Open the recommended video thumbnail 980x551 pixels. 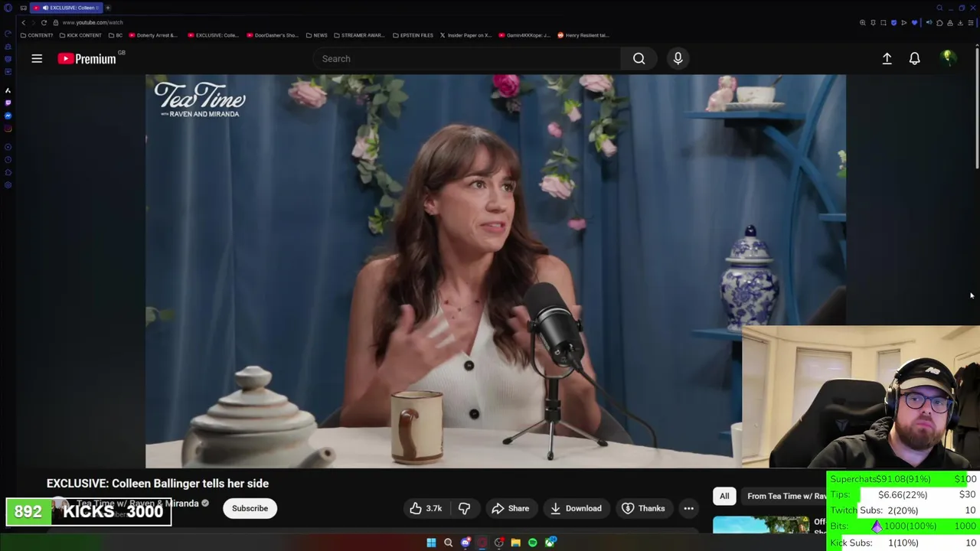coord(761,525)
